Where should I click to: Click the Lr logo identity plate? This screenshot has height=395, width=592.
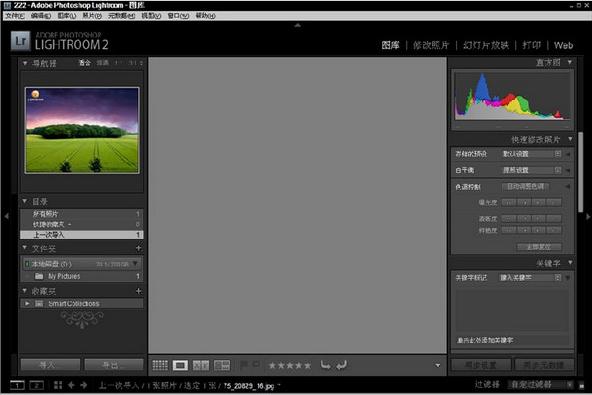(20, 41)
